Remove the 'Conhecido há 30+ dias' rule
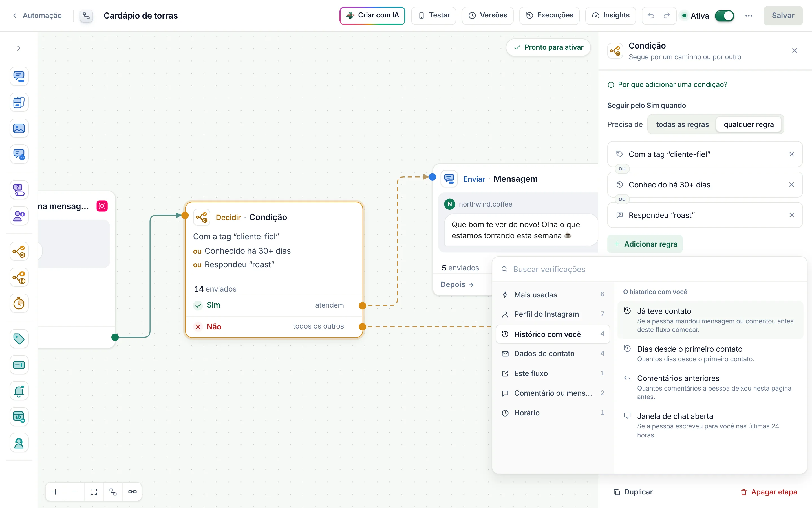This screenshot has height=508, width=812. click(791, 185)
